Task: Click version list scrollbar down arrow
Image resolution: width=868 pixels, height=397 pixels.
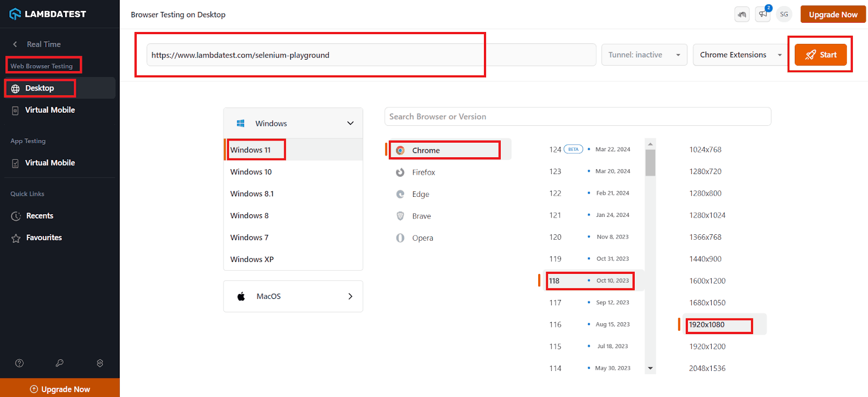Action: point(650,368)
